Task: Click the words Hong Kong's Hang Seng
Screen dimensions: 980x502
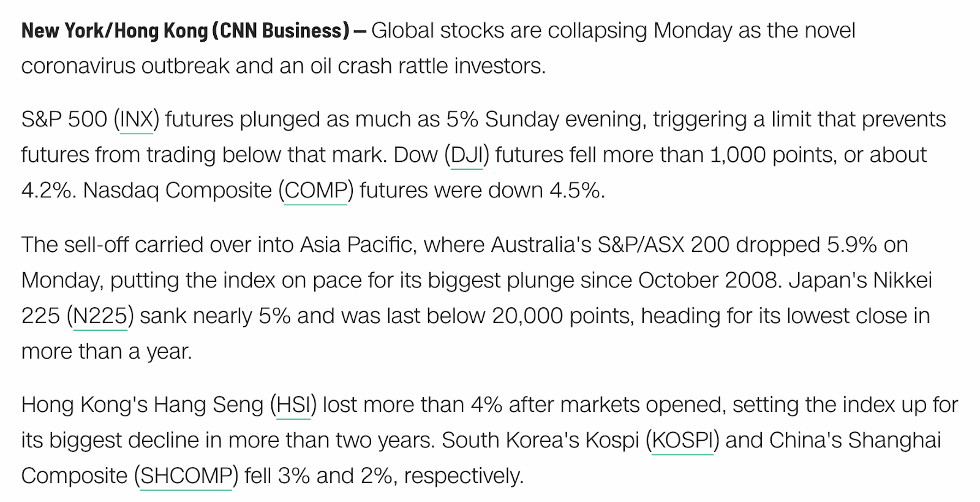Action: click(x=142, y=405)
